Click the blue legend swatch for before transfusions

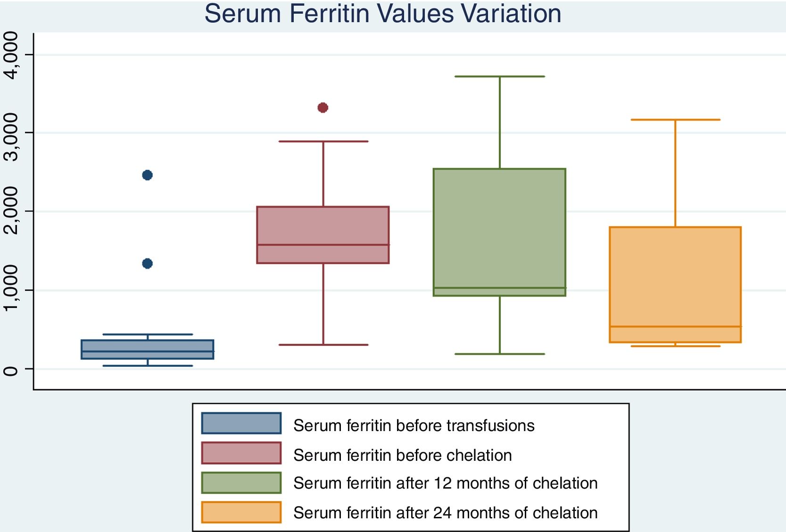[241, 423]
